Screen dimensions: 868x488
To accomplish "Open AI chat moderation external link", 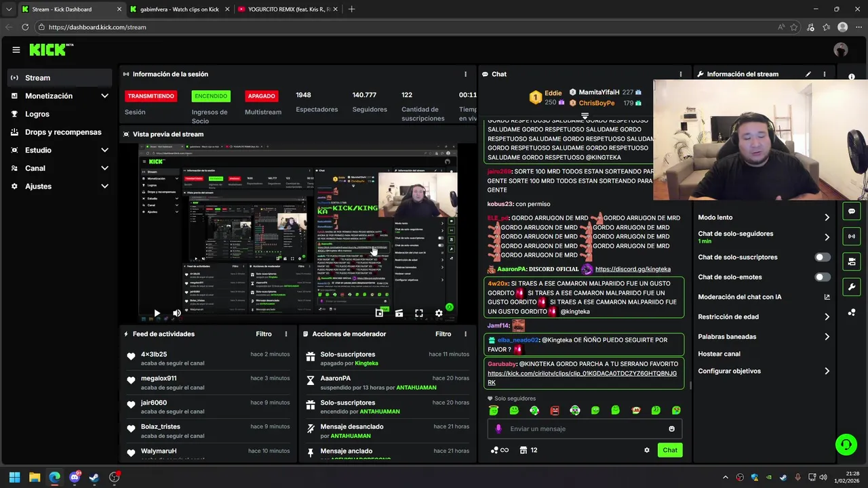I will (x=827, y=297).
